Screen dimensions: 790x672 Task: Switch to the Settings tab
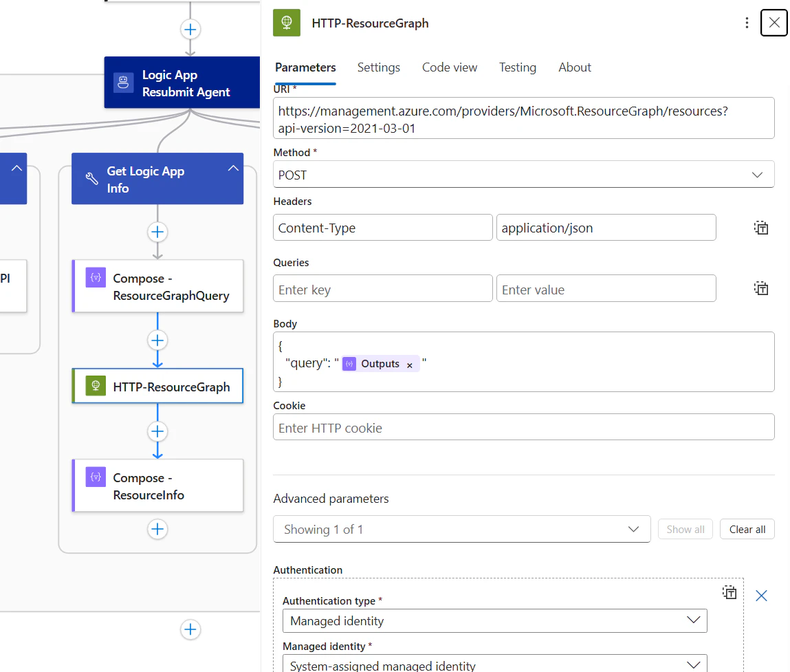point(378,67)
